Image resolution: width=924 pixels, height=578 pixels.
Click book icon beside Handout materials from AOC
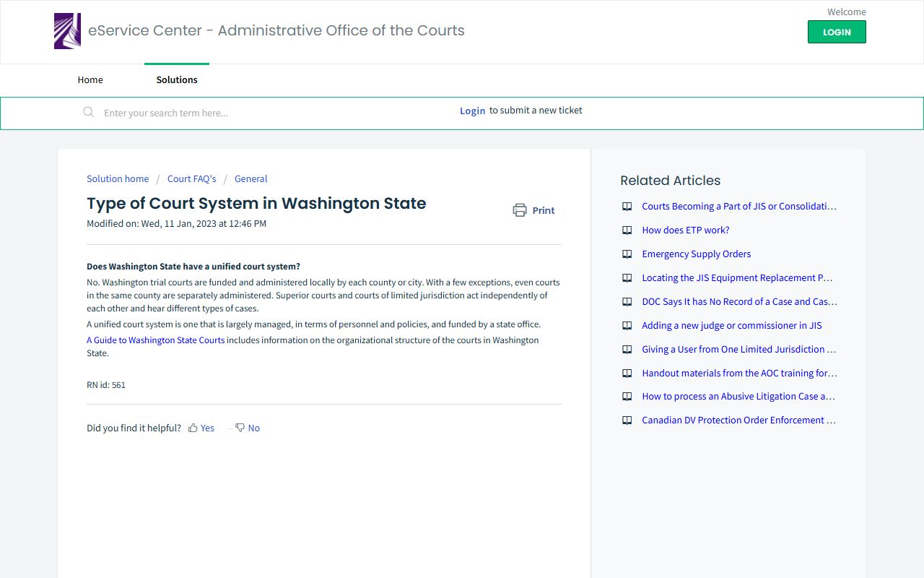coord(627,374)
